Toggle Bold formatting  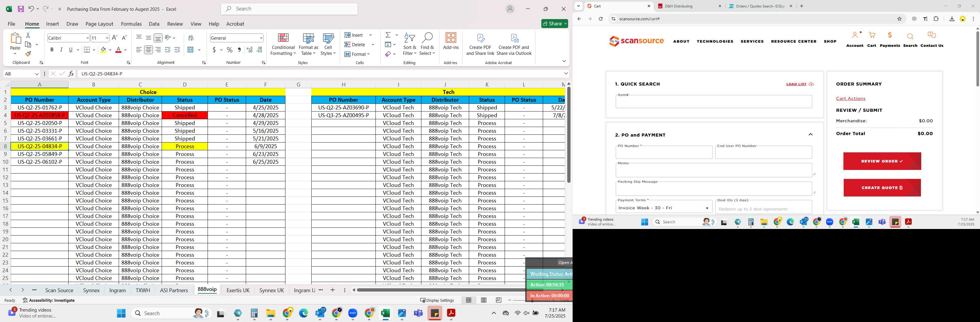(x=52, y=50)
